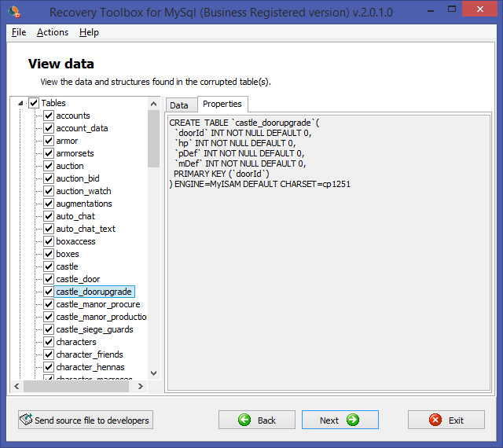Open the Help menu
The width and height of the screenshot is (503, 448).
pos(89,32)
